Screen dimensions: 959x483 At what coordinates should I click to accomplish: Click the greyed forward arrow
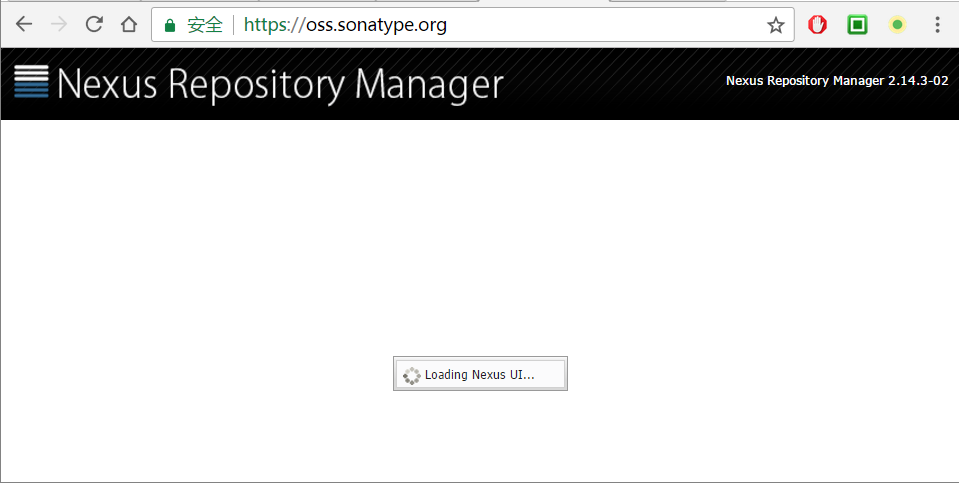(59, 24)
